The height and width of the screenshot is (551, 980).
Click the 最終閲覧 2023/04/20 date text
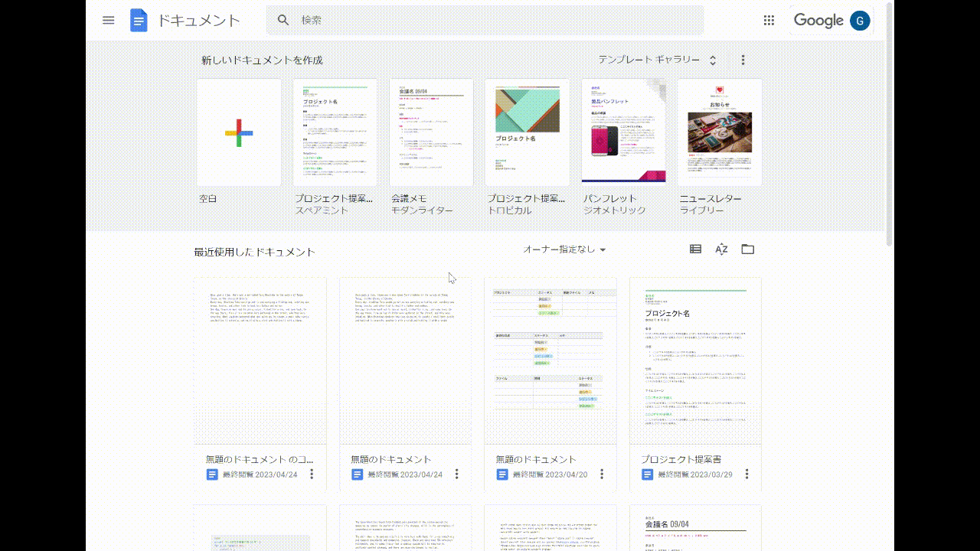coord(550,474)
